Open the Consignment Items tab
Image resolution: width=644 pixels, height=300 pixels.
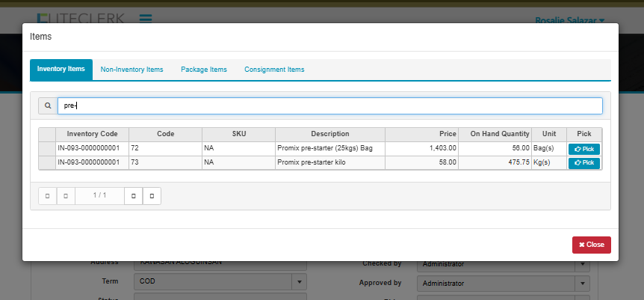point(274,70)
